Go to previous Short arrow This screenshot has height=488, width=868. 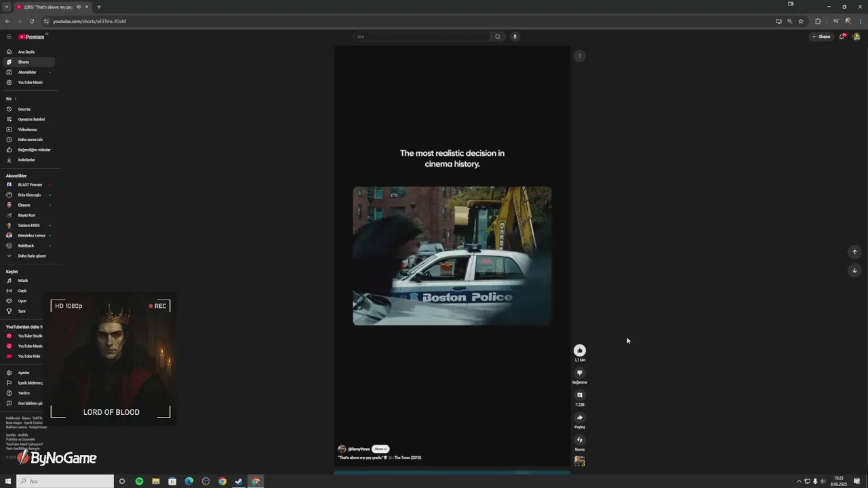coord(854,252)
